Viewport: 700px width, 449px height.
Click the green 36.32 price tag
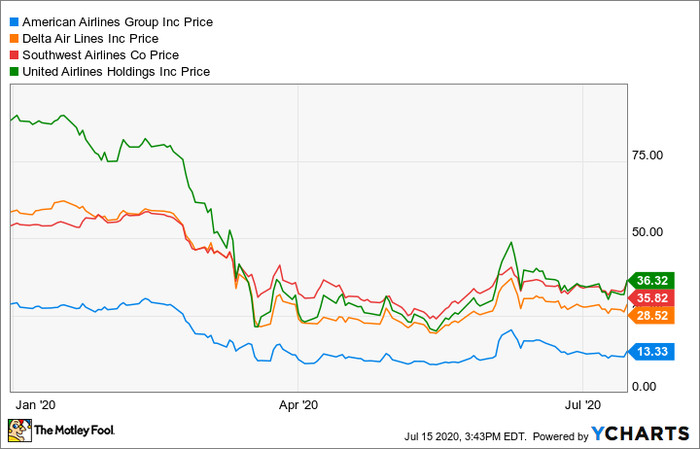(654, 281)
